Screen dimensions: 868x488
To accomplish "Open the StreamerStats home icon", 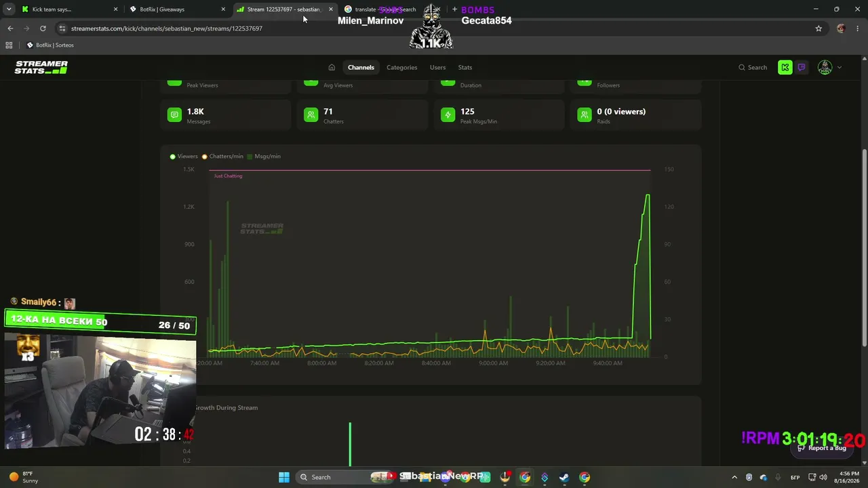I will pos(332,67).
